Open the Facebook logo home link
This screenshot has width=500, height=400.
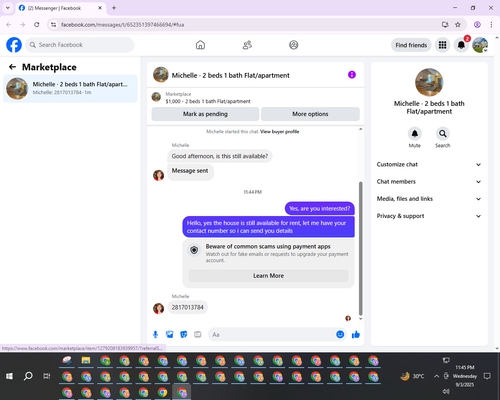point(14,45)
